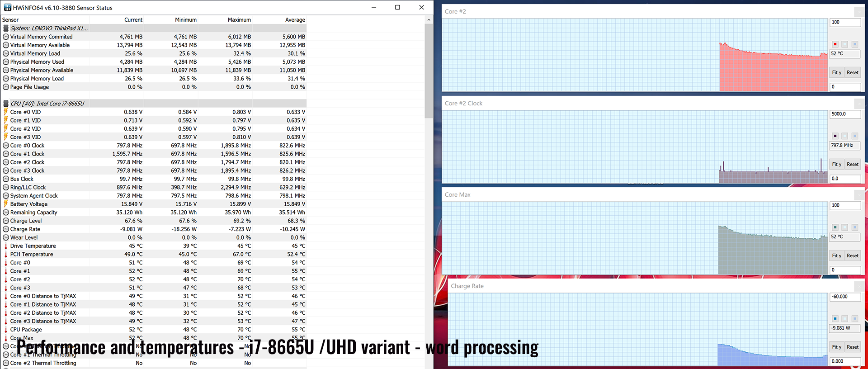868x369 pixels.
Task: Click Fit y in the Core #2 Clock graph
Action: pyautogui.click(x=837, y=164)
